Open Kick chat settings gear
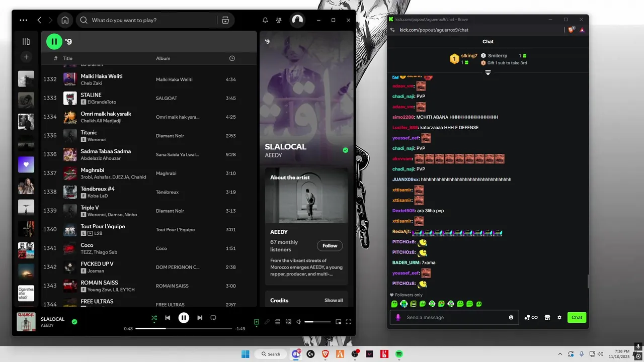This screenshot has height=362, width=644. click(559, 317)
